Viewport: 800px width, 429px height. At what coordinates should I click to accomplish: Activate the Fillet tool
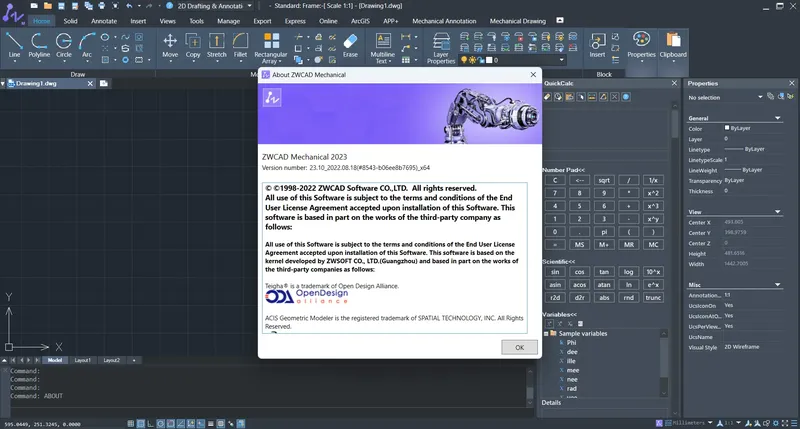pyautogui.click(x=240, y=45)
